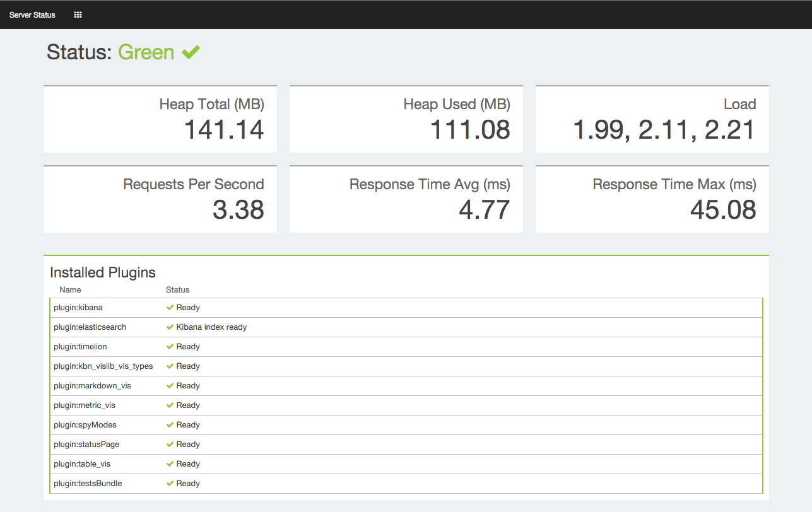812x512 pixels.
Task: Click the green status checkmark beside Green
Action: 191,52
